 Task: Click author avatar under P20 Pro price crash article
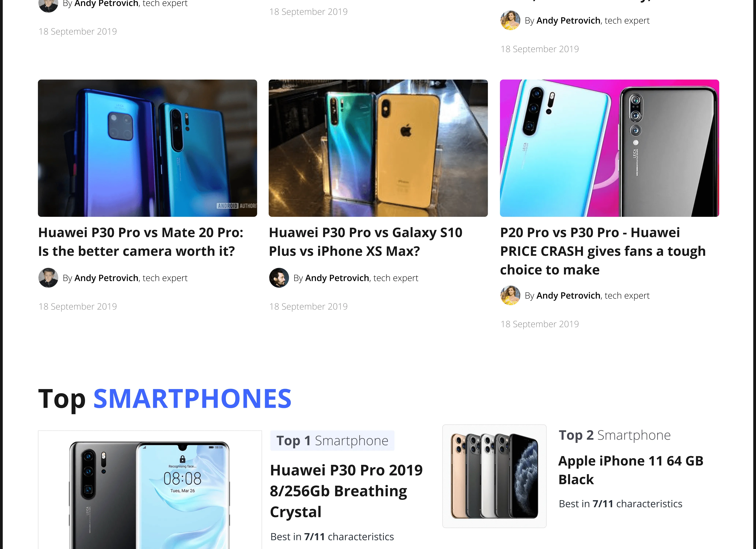[x=510, y=295]
